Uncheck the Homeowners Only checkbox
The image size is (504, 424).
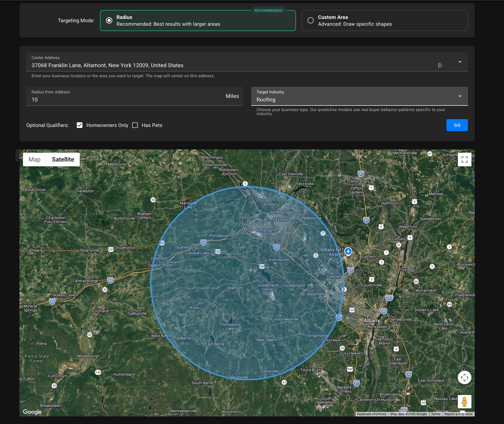(80, 125)
